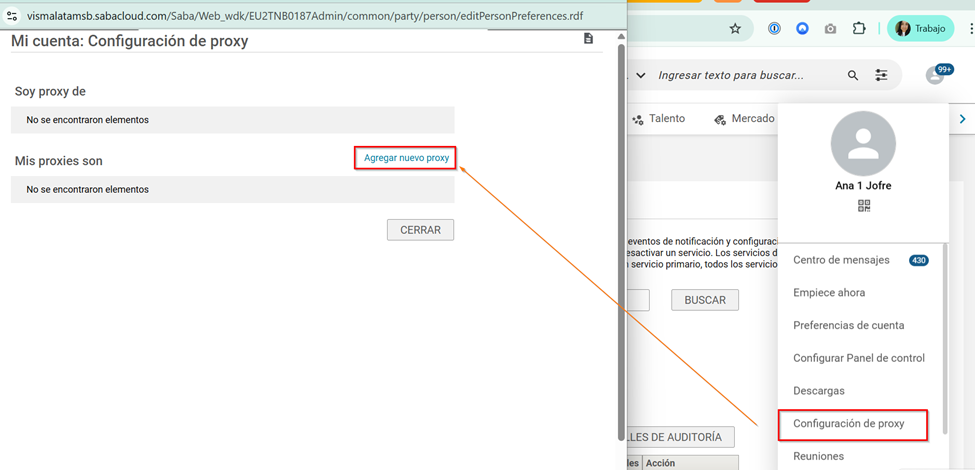This screenshot has height=470, width=975.
Task: Click the popup window vertical scrollbar
Action: pyautogui.click(x=621, y=242)
